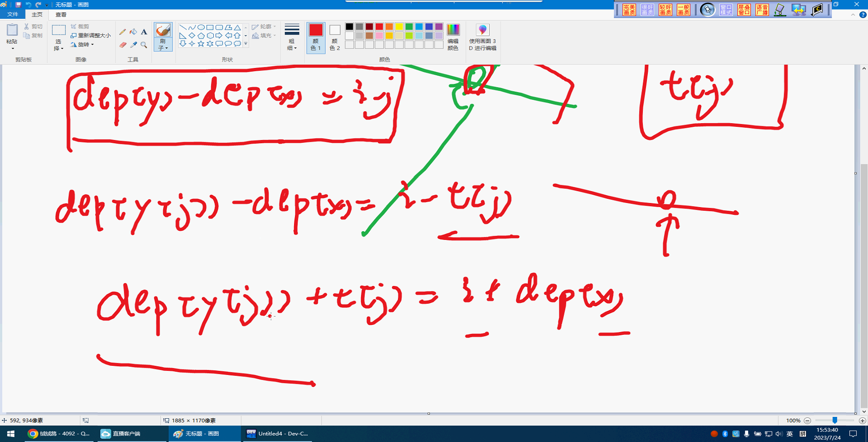Choose the right arrow shape

(219, 36)
